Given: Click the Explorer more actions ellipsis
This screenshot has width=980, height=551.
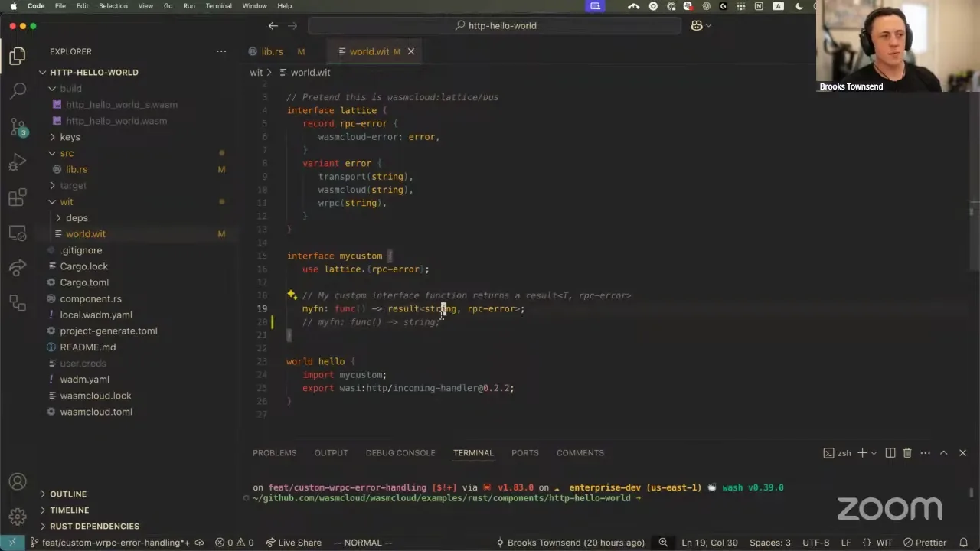Looking at the screenshot, I should (x=221, y=51).
